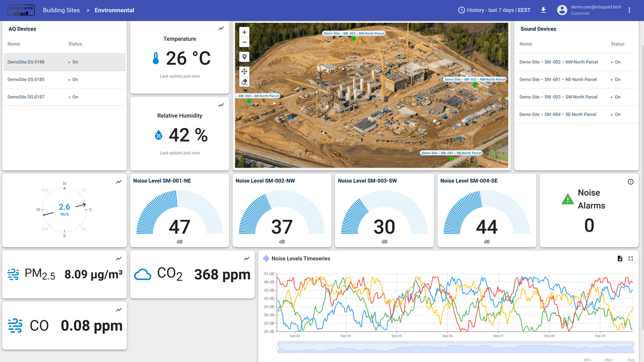Open the Noise Alarms info icon
This screenshot has width=644, height=362.
pos(631,182)
